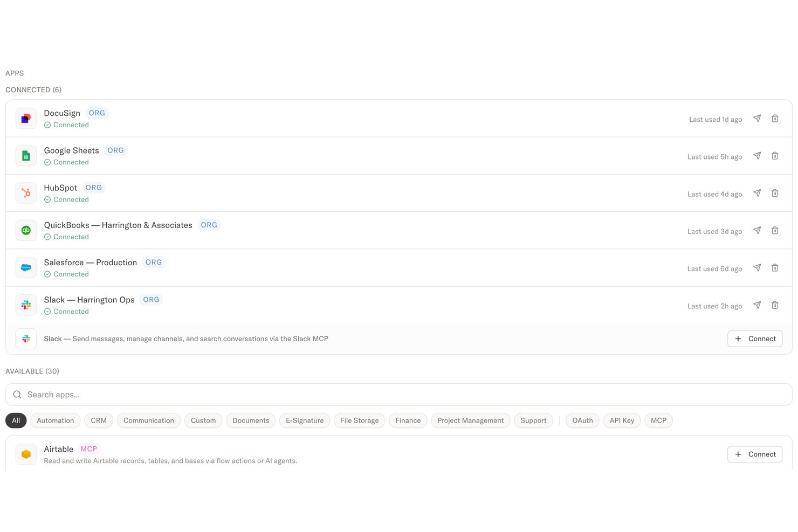The height and width of the screenshot is (532, 798).
Task: Filter by API Key connection type
Action: coord(622,420)
